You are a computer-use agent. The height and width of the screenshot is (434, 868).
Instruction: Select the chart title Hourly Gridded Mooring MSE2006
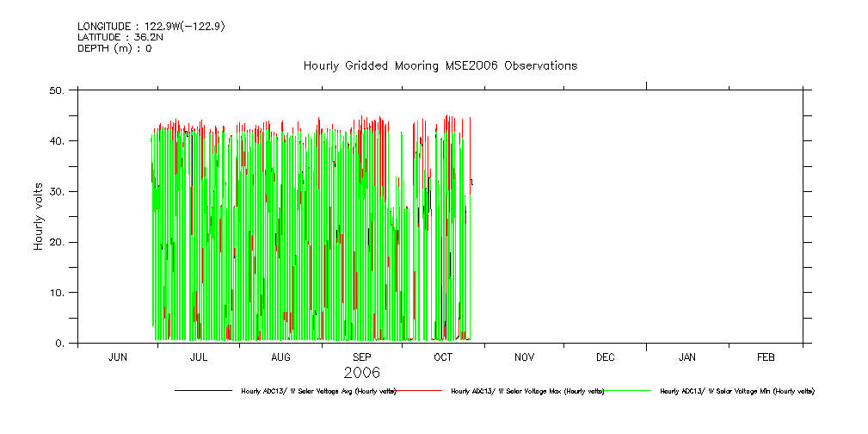click(x=440, y=66)
